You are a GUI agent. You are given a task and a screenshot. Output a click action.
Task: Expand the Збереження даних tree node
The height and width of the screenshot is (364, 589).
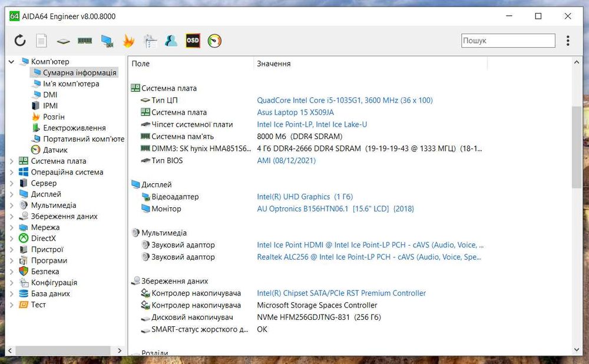pyautogui.click(x=11, y=216)
